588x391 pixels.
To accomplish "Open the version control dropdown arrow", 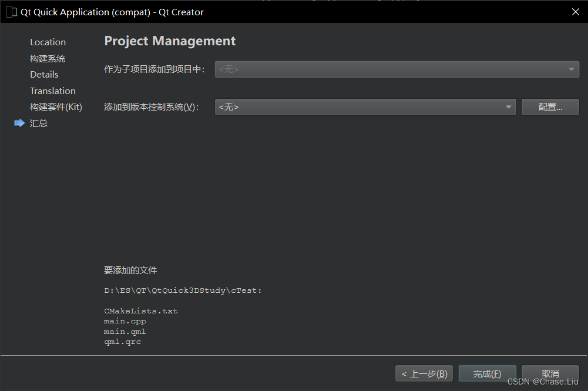I will [508, 106].
